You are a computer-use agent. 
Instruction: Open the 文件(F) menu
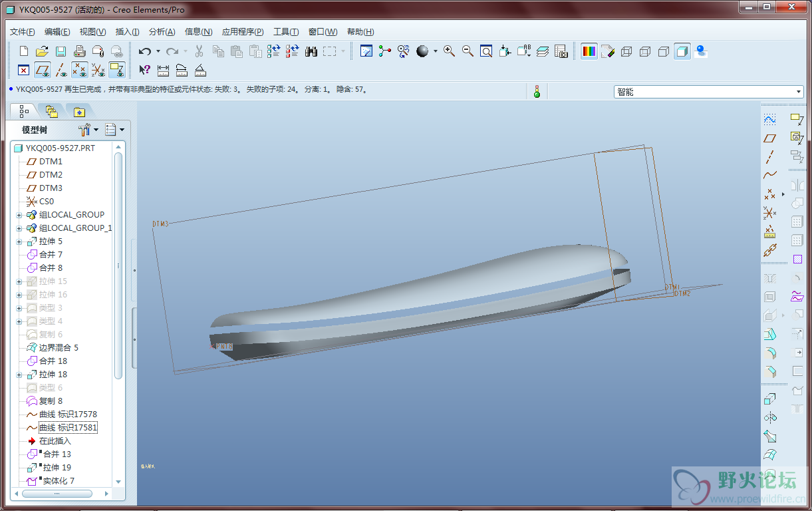pos(23,32)
